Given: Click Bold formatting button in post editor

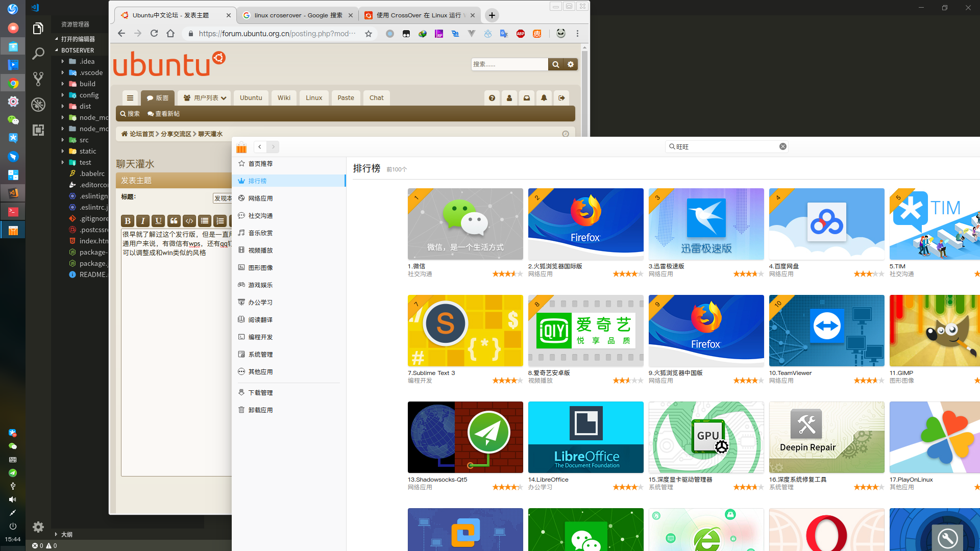Looking at the screenshot, I should click(x=128, y=221).
